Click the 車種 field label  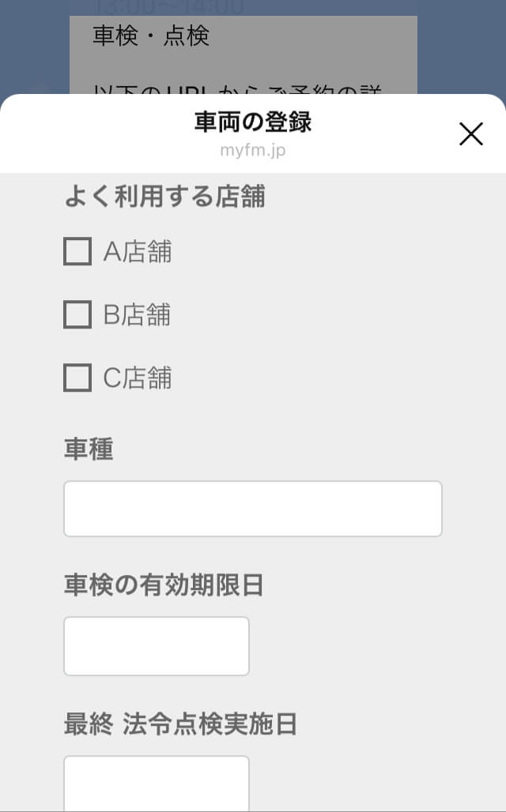(x=89, y=449)
